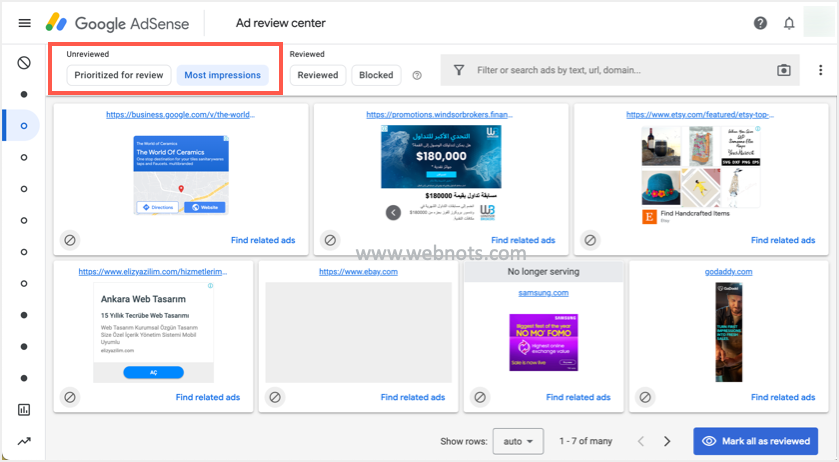Open the https://www.ebay.com link
Screen dimensions: 839x462
(359, 272)
